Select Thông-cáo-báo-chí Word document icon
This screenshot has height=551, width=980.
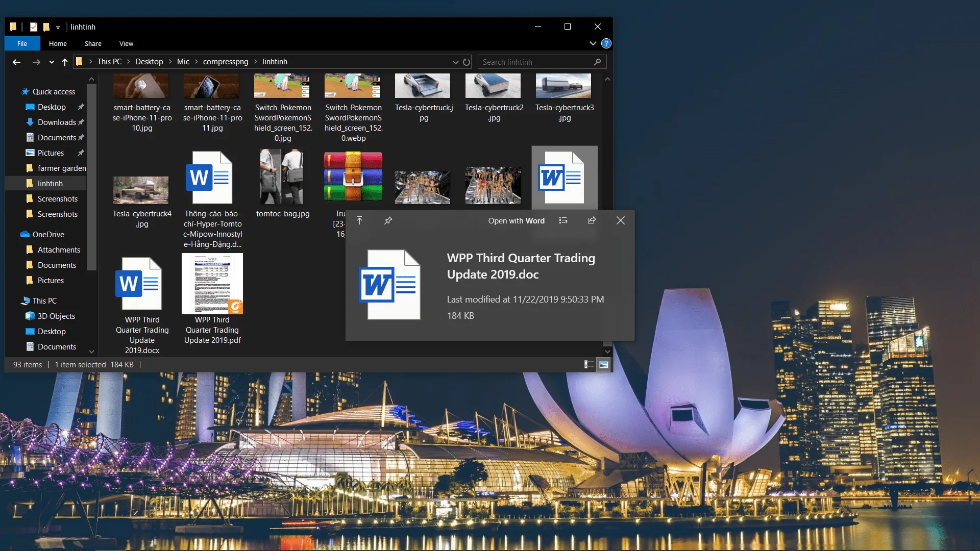point(209,178)
